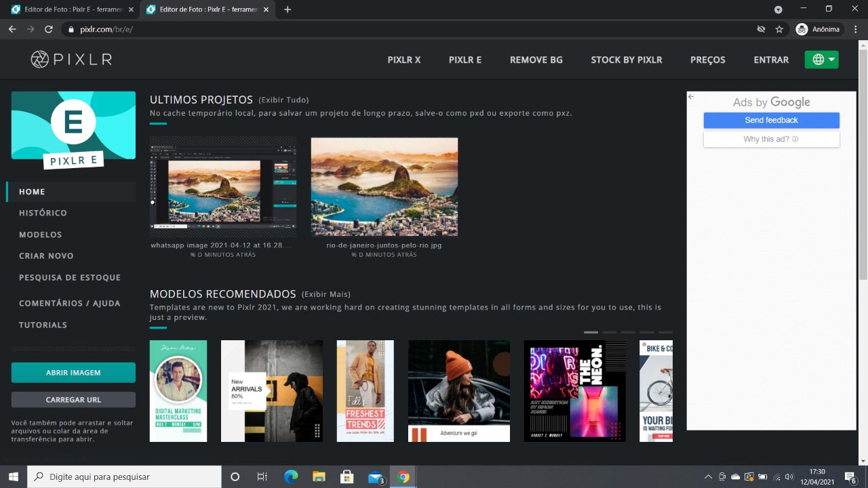Click the address bar URL field

(407, 29)
